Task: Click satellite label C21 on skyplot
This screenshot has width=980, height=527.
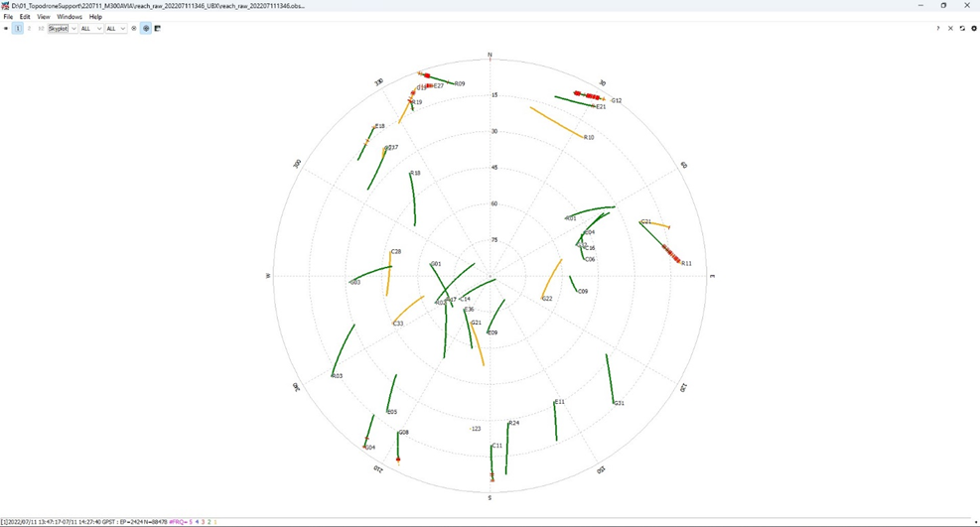Action: pyautogui.click(x=646, y=221)
